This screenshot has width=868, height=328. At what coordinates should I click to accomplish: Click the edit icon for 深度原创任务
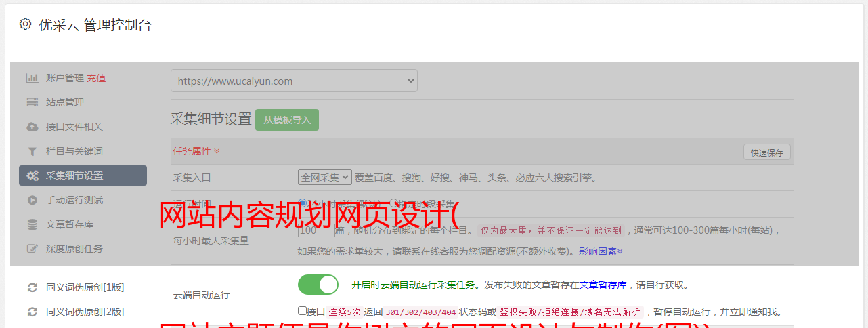tap(32, 249)
